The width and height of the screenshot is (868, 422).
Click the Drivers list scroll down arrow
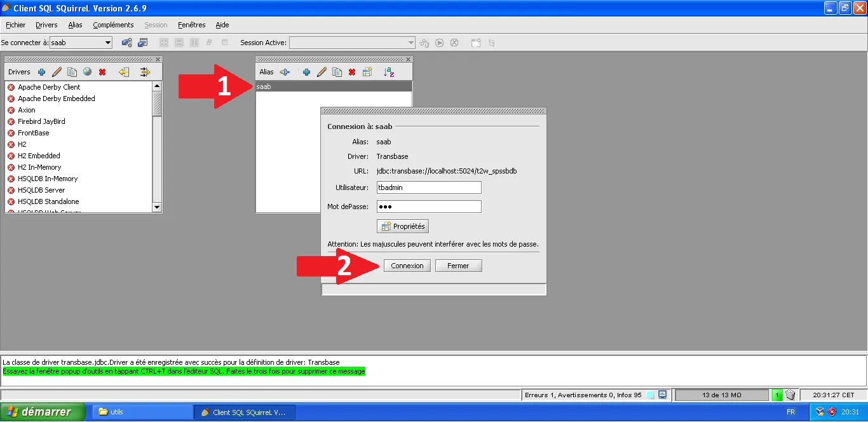coord(157,207)
